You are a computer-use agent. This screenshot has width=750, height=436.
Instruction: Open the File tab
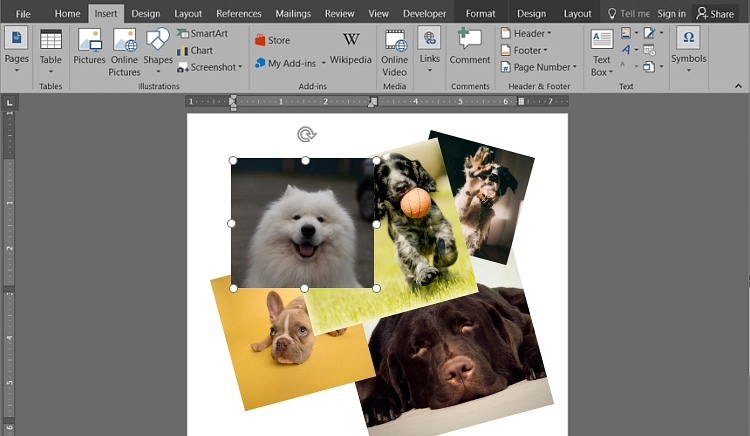click(23, 14)
